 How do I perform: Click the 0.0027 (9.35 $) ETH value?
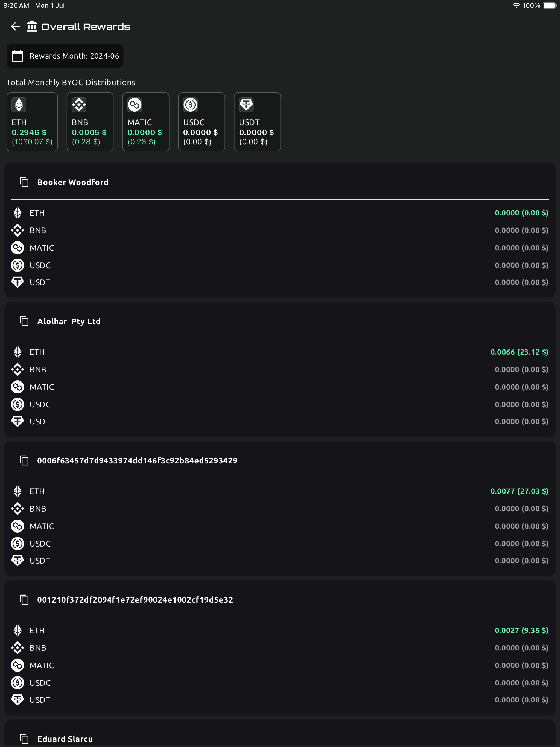click(x=521, y=630)
